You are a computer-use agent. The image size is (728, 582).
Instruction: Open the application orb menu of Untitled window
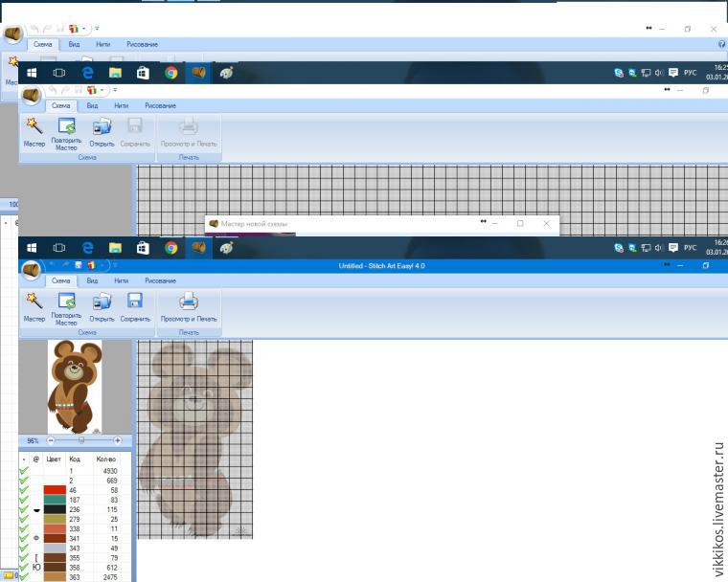click(31, 270)
